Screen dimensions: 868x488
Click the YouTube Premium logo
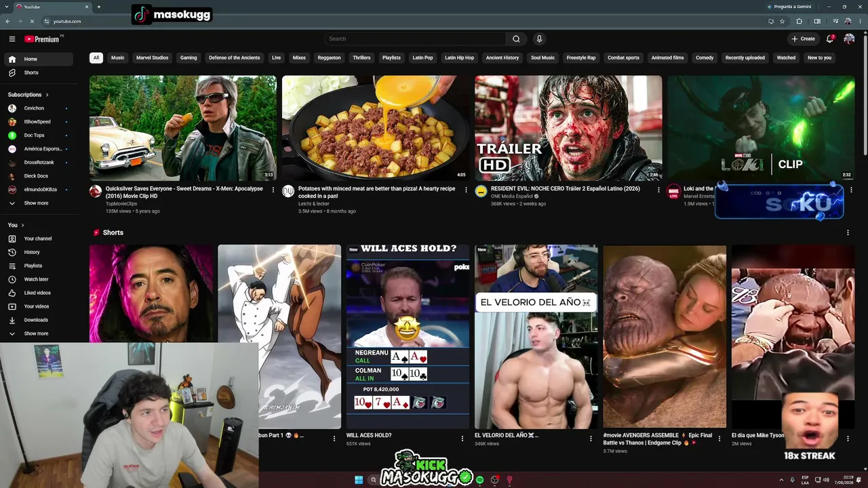43,39
